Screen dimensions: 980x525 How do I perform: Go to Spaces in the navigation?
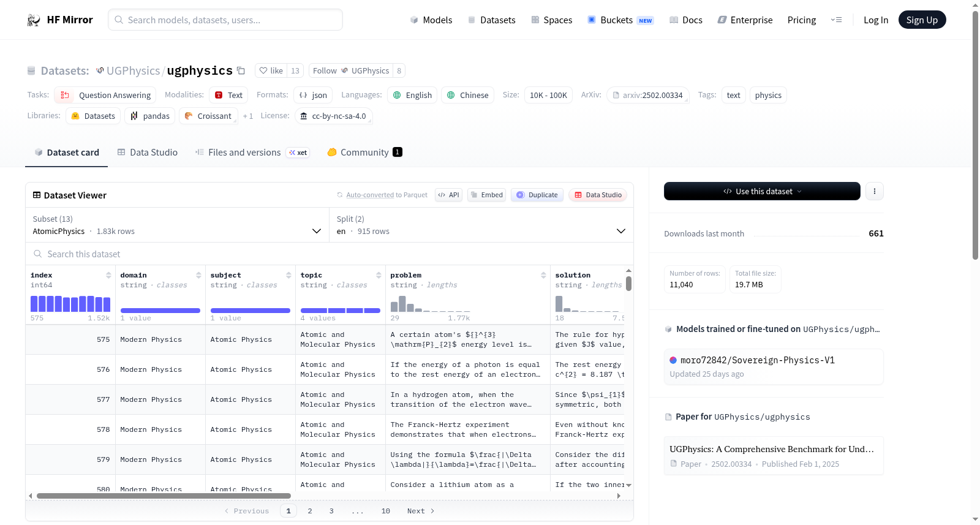[x=552, y=20]
